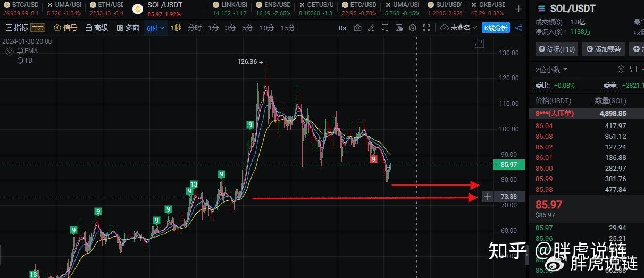Click the 126.36 high price label

(247, 62)
